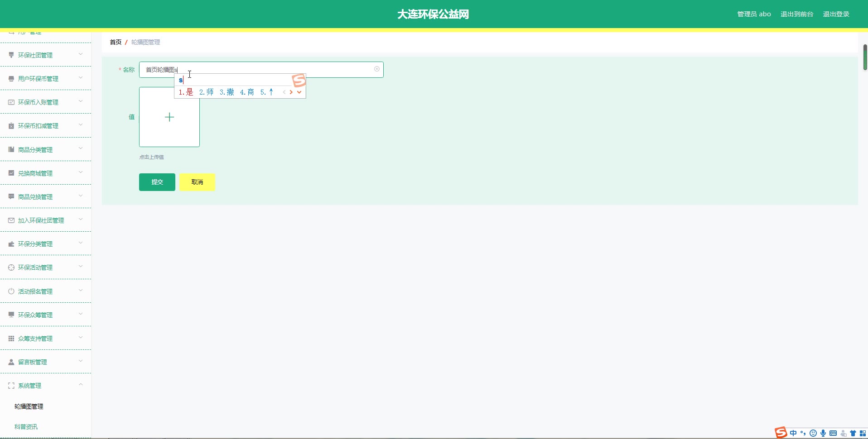Toggle Sogou punctuation mode icon
This screenshot has width=868, height=439.
point(803,433)
